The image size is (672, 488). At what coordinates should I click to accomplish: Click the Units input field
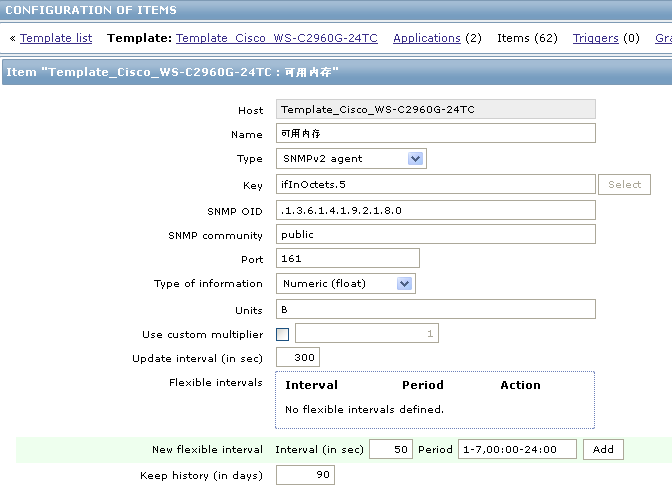pyautogui.click(x=436, y=309)
